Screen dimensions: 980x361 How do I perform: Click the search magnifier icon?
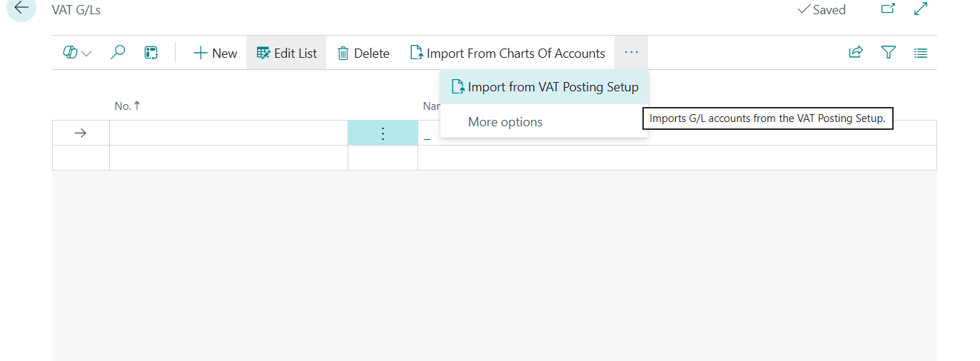[118, 53]
